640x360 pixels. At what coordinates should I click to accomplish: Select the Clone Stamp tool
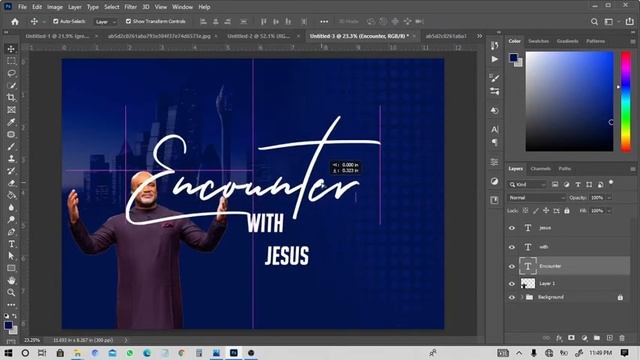11,159
